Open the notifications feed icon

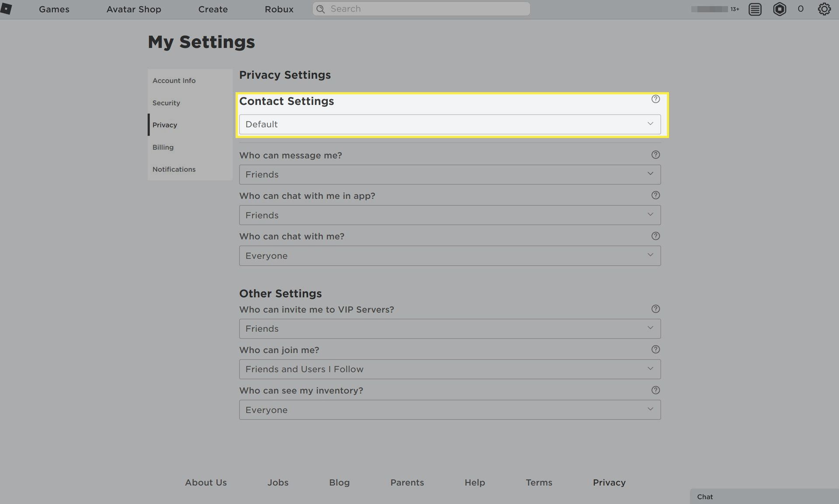[x=755, y=9]
